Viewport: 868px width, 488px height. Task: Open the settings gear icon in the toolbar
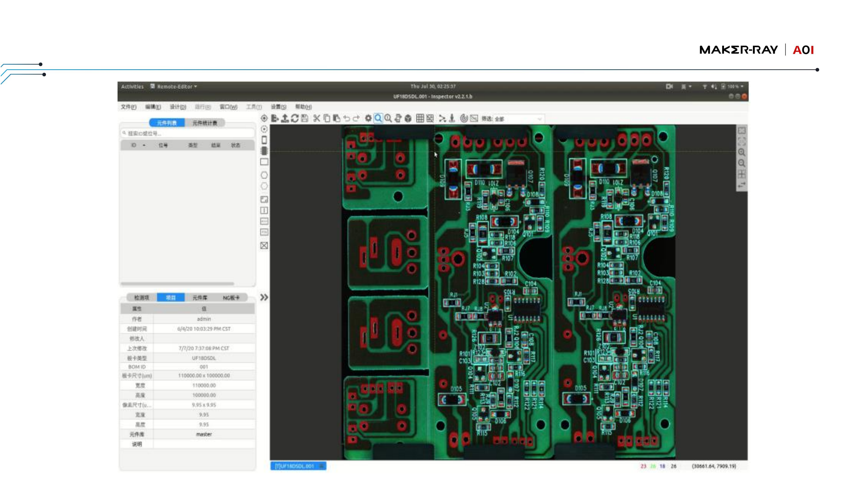coord(368,118)
